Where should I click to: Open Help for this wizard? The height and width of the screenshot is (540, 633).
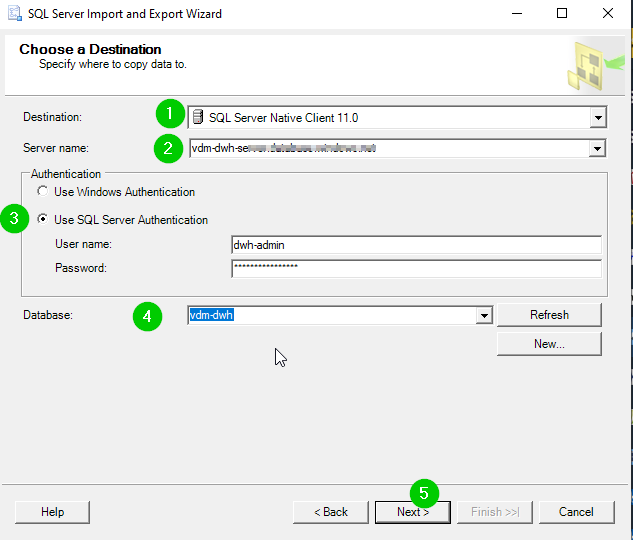click(52, 512)
